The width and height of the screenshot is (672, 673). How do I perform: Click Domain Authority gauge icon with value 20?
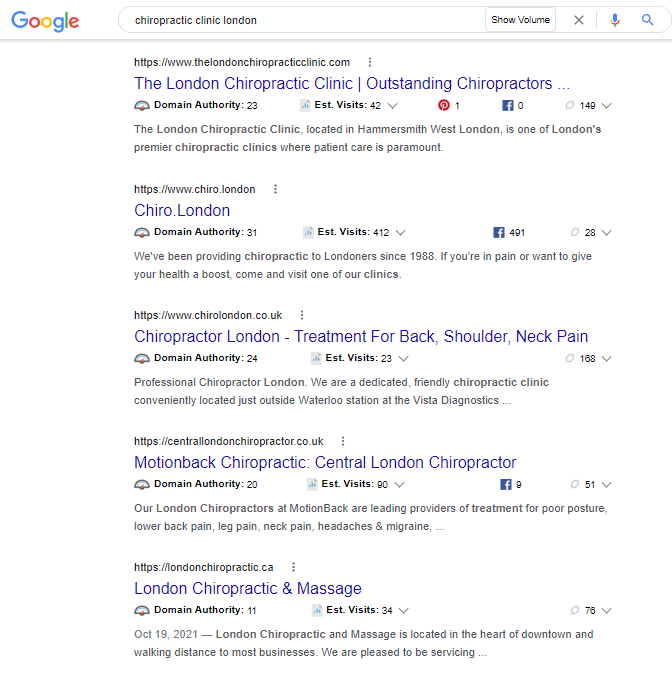coord(142,485)
